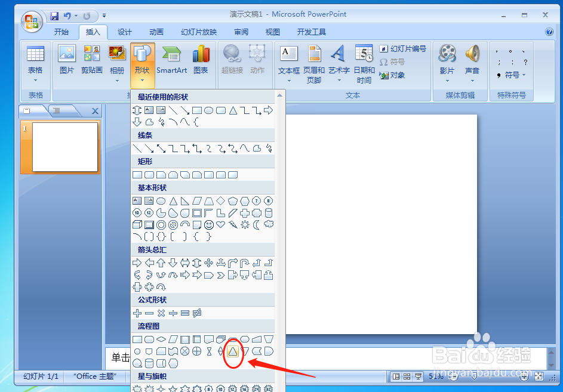Switch to the 审阅 review tab
Image resolution: width=563 pixels, height=392 pixels.
click(241, 32)
